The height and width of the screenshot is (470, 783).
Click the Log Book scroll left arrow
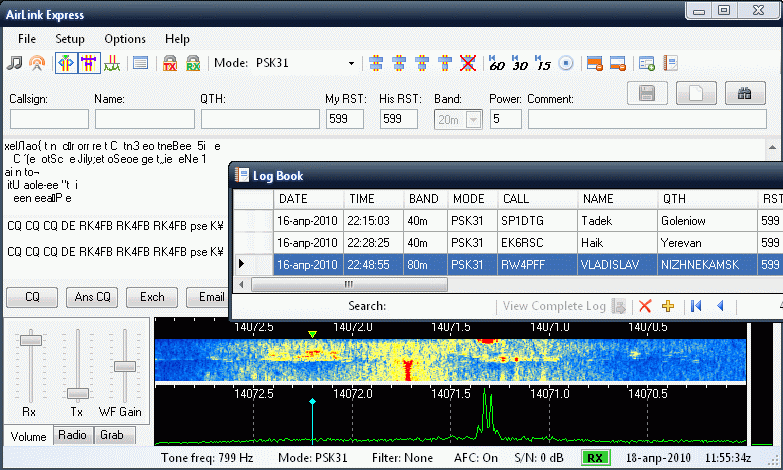click(x=241, y=285)
